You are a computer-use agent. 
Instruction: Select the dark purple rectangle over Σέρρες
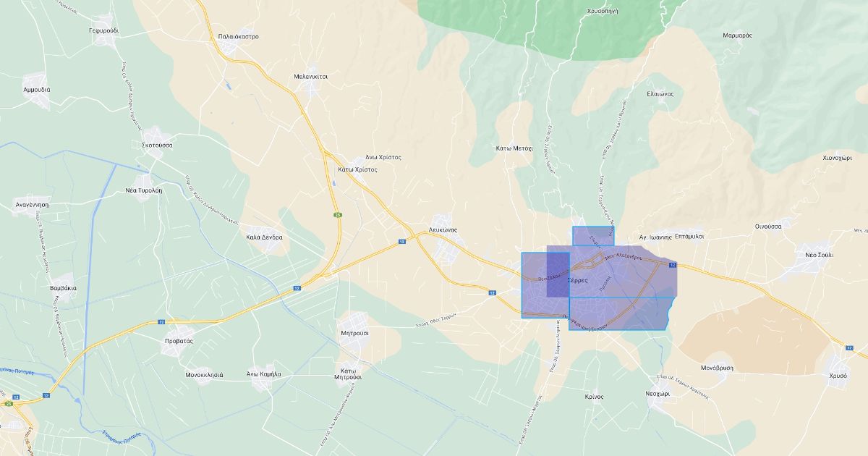coord(558,274)
